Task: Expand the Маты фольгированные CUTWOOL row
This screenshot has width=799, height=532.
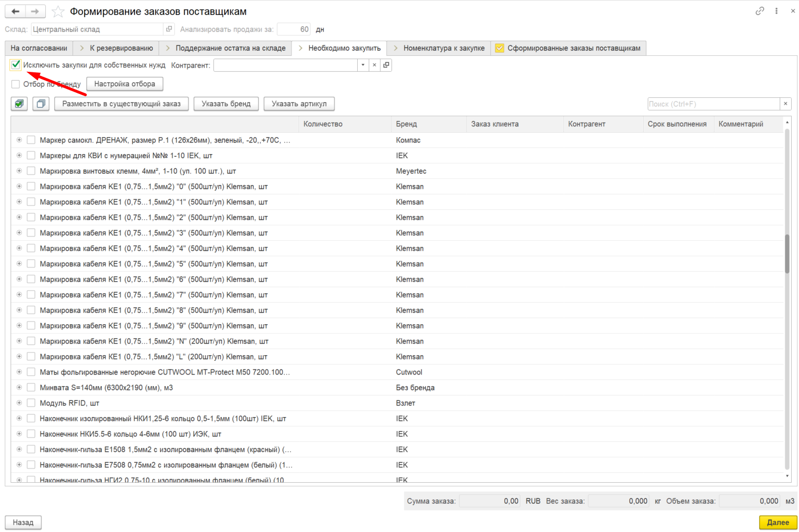Action: point(19,372)
